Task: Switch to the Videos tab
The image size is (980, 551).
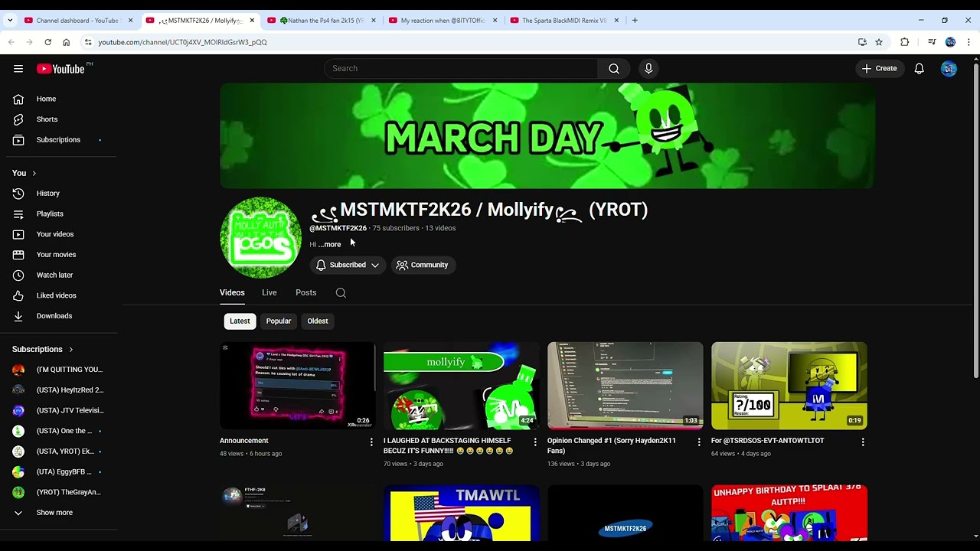Action: pyautogui.click(x=232, y=293)
